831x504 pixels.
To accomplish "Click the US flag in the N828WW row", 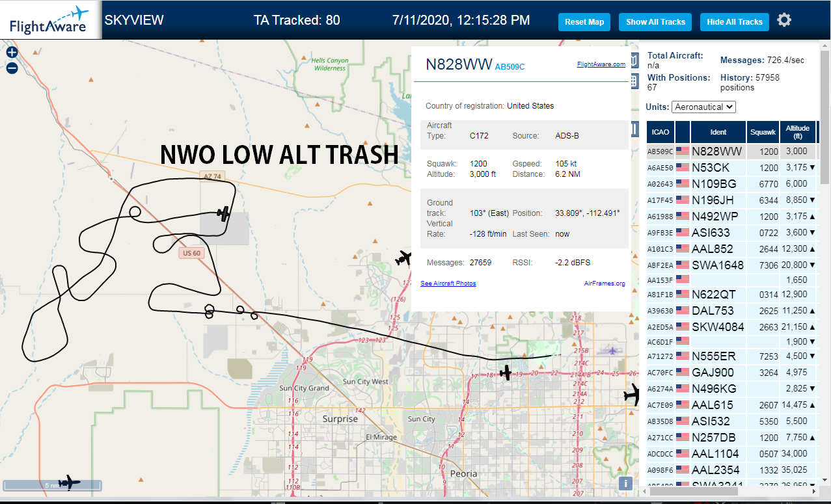I will tap(683, 152).
